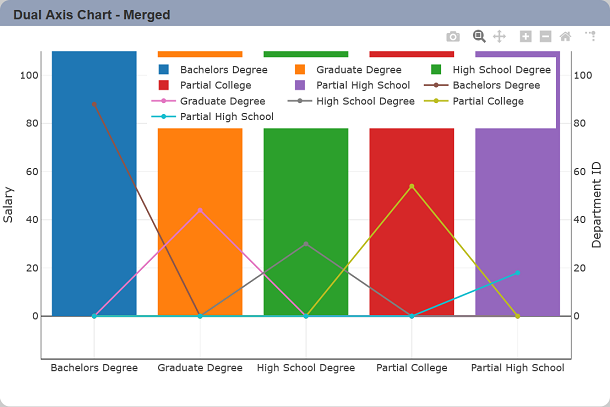Click the High School Degree x-axis label
This screenshot has width=610, height=407.
coord(306,368)
